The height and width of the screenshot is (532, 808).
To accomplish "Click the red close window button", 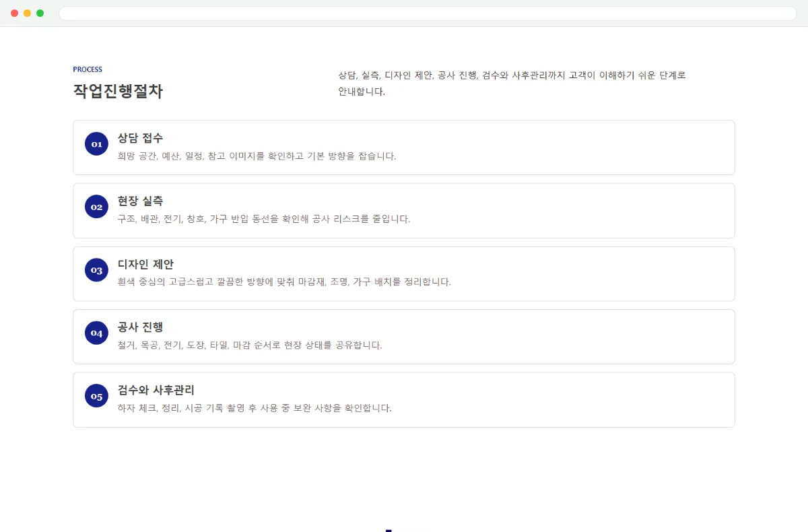I will pyautogui.click(x=15, y=13).
